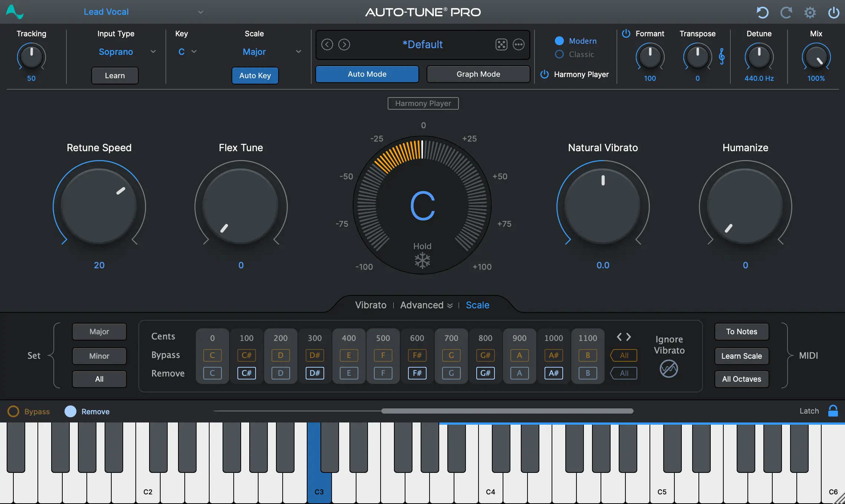
Task: Enable the Bypass toggle near the keyboard
Action: pyautogui.click(x=14, y=411)
